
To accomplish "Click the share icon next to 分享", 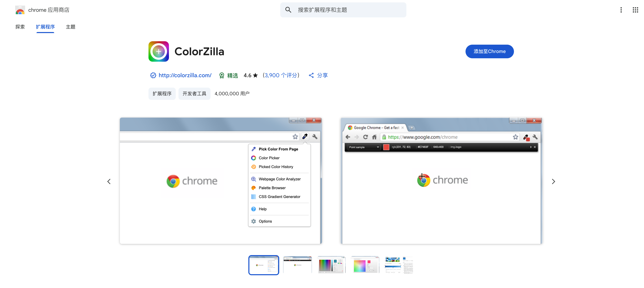I will (311, 75).
